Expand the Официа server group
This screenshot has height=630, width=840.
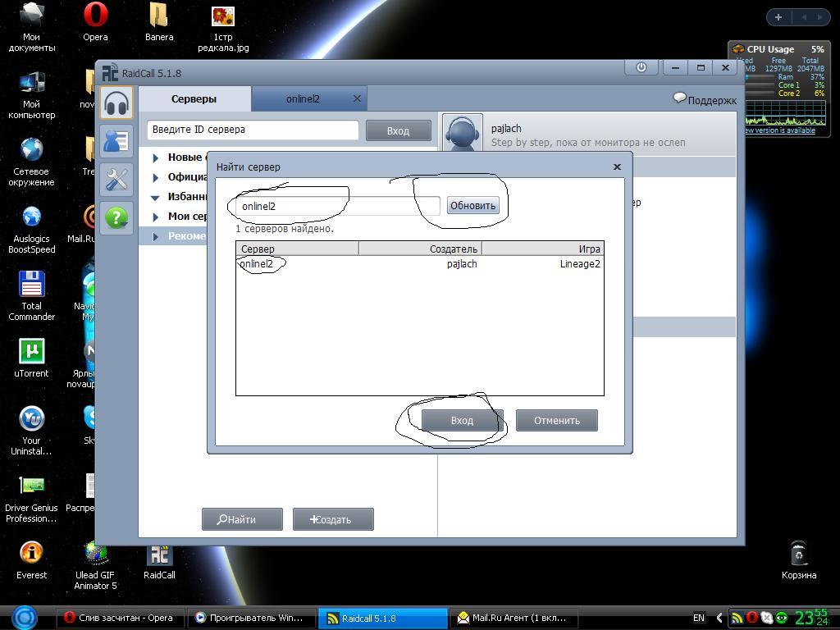pos(155,177)
